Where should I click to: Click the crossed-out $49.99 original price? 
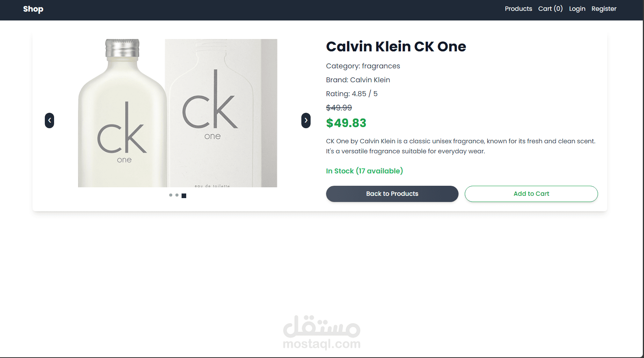[339, 108]
